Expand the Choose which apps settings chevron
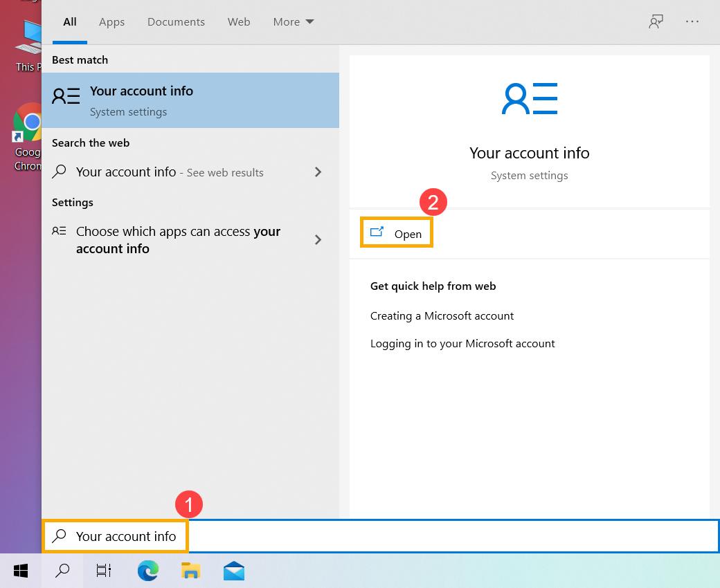Viewport: 720px width, 588px height. coord(318,239)
